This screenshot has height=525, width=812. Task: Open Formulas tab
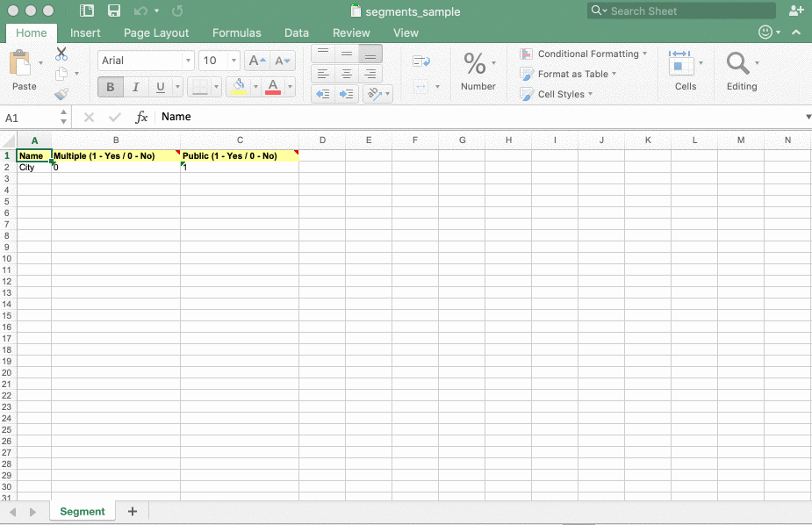point(237,33)
